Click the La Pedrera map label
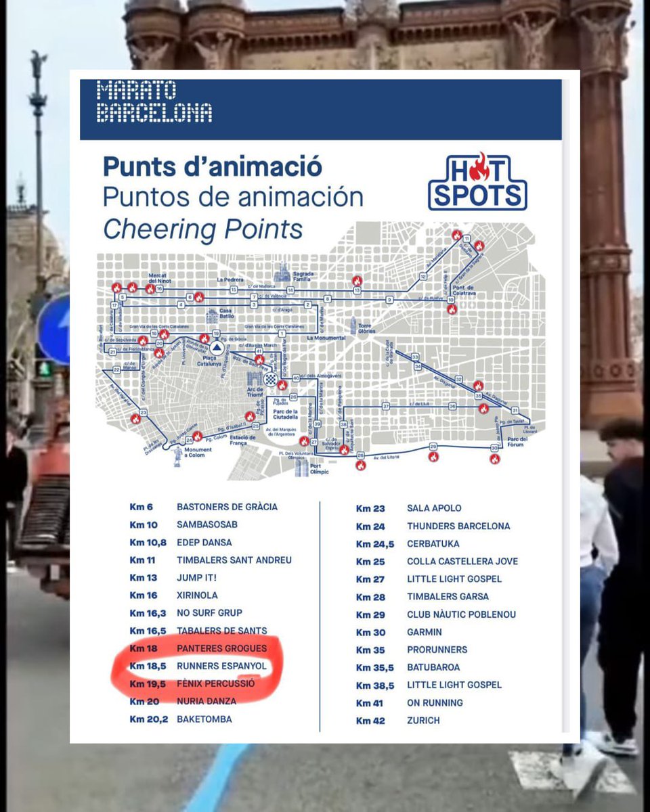 click(230, 279)
